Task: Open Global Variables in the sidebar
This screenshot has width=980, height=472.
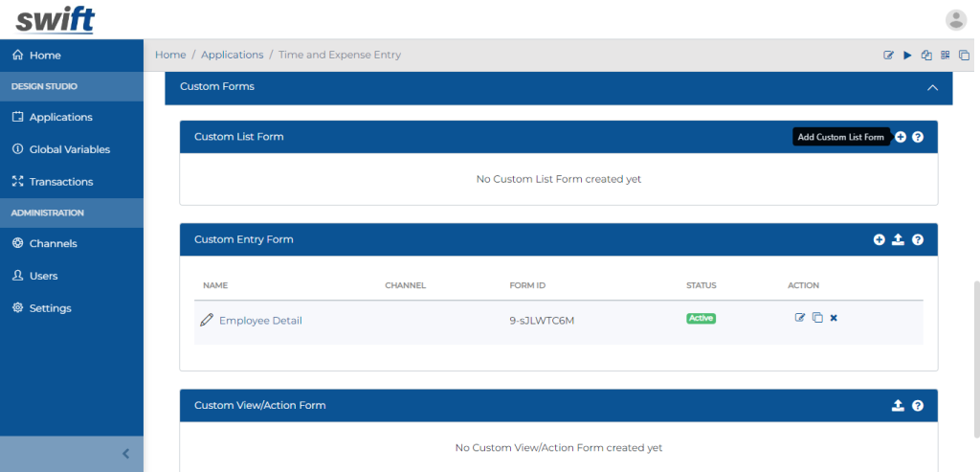Action: (69, 149)
